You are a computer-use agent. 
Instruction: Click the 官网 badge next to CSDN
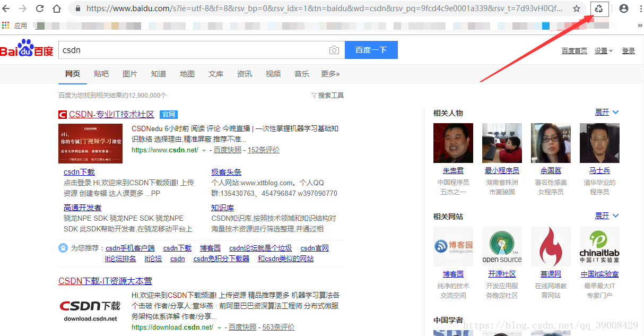168,115
